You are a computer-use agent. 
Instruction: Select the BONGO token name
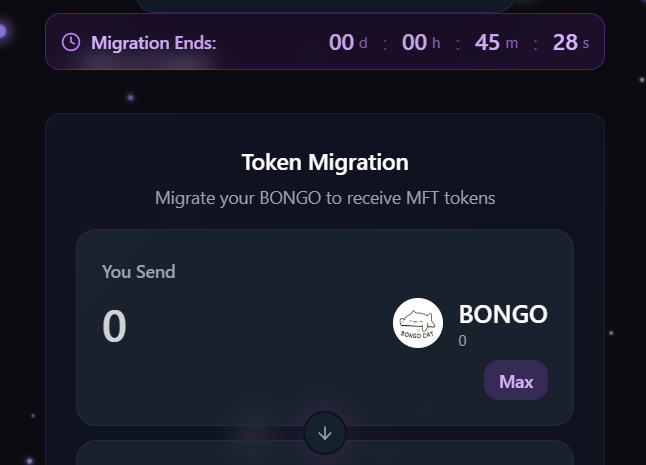(x=503, y=314)
